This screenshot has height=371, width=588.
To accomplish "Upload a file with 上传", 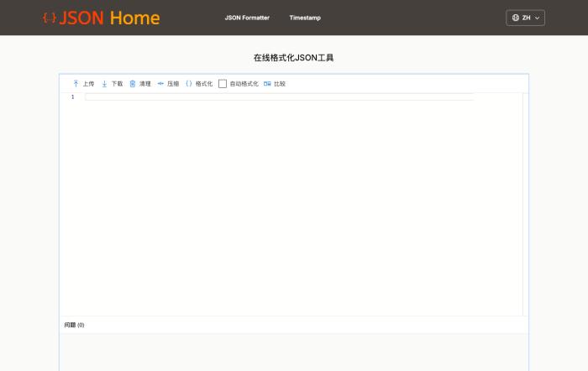I will coord(84,84).
